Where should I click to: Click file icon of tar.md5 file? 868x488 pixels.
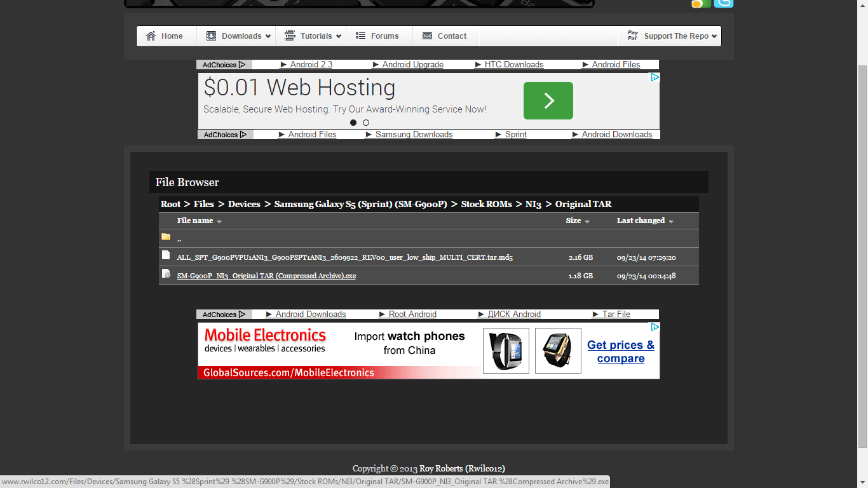point(166,255)
